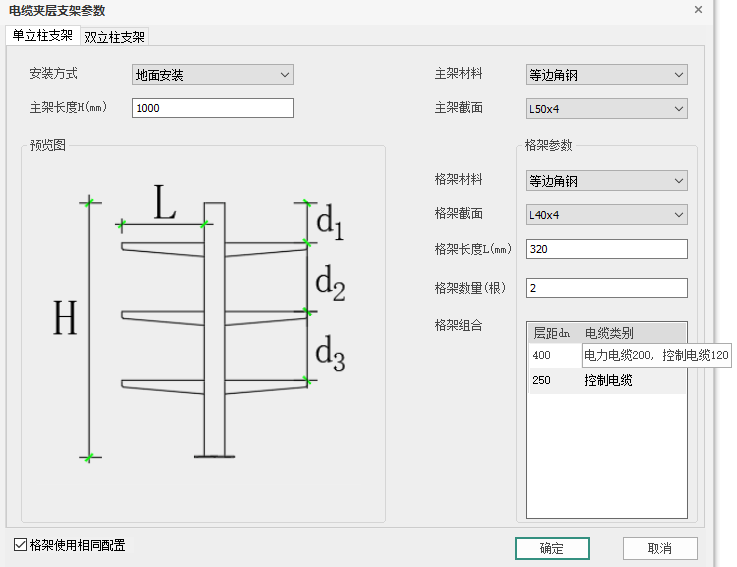Click the 格架长度L input field
Image resolution: width=737 pixels, height=567 pixels.
[x=606, y=249]
